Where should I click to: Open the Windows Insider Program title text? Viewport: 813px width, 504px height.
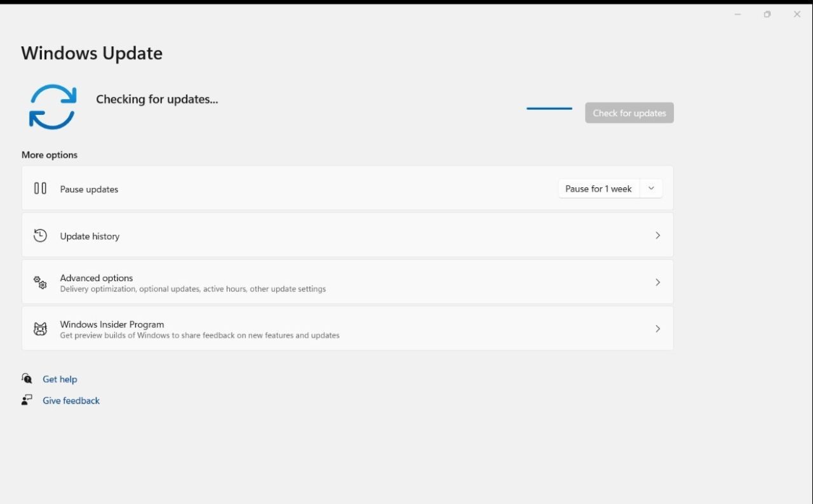(112, 324)
